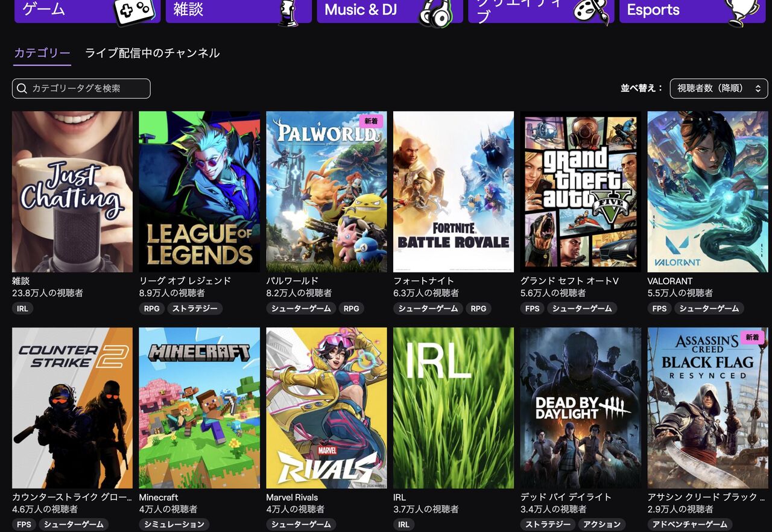
Task: Open the ゲーム category with controller icon
Action: pos(87,11)
